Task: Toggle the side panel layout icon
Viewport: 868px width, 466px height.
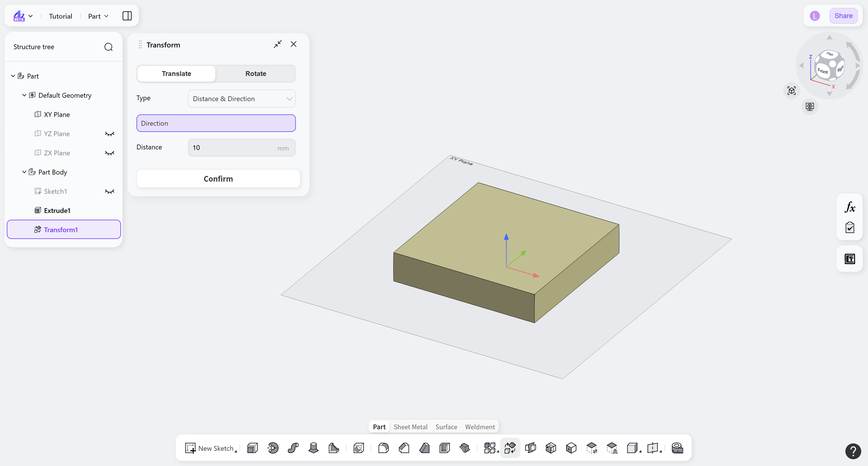Action: pyautogui.click(x=127, y=16)
